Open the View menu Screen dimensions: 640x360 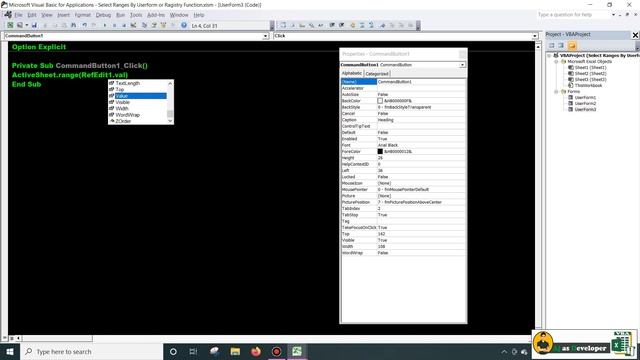[x=47, y=15]
